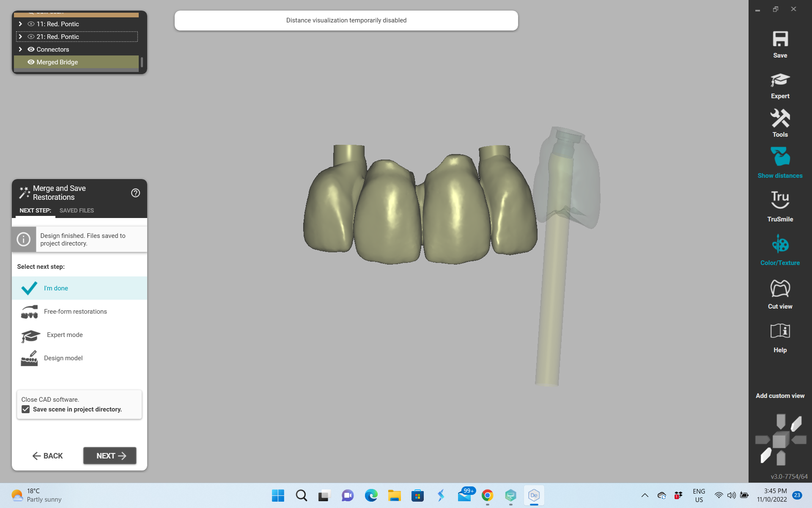Expand the 11: Red. Pontic tree node

point(20,24)
